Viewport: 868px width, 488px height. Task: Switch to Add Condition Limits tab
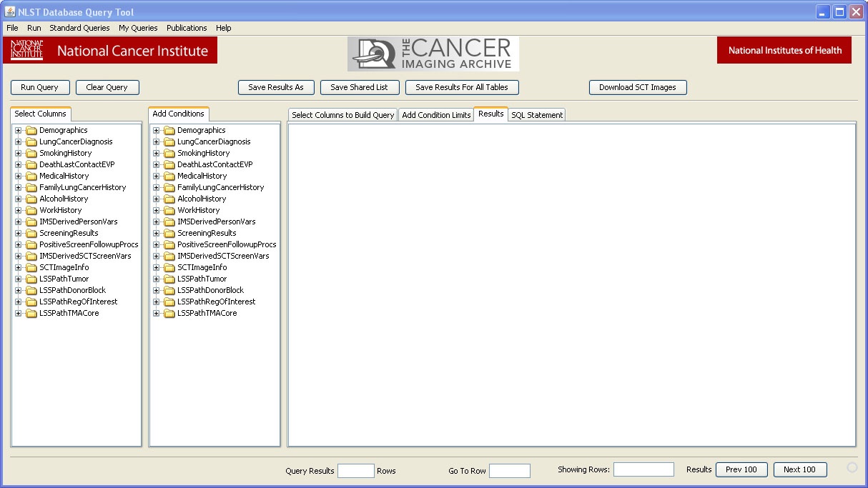436,115
